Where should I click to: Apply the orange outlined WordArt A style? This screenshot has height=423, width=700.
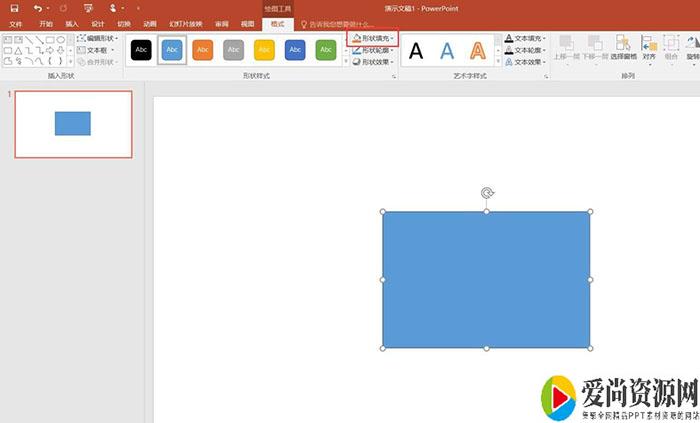[x=479, y=50]
